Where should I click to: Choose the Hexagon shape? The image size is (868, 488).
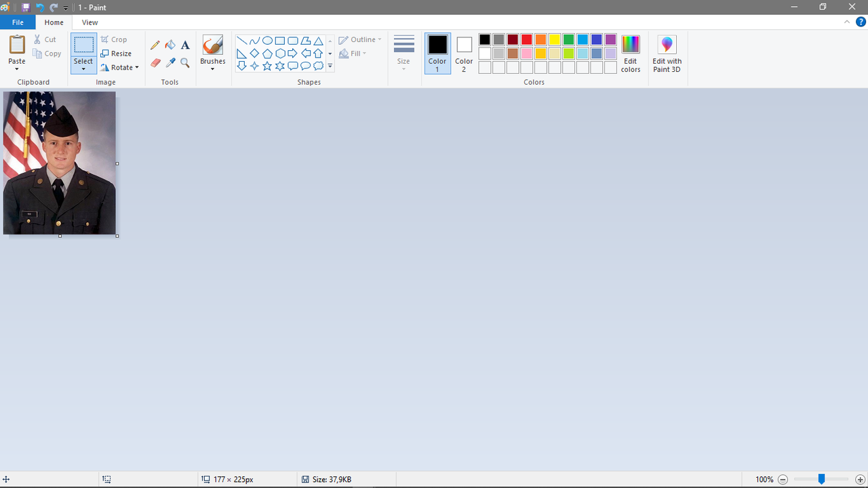(x=280, y=54)
